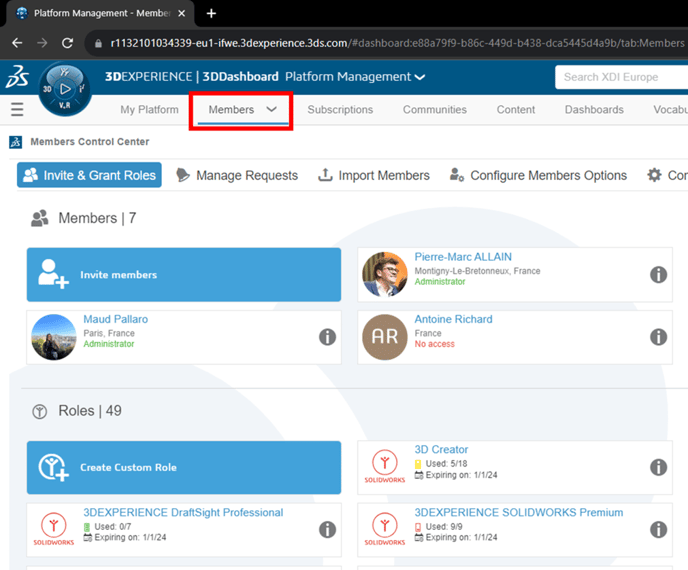Reload the page with refresh icon
The image size is (688, 570).
coord(67,43)
